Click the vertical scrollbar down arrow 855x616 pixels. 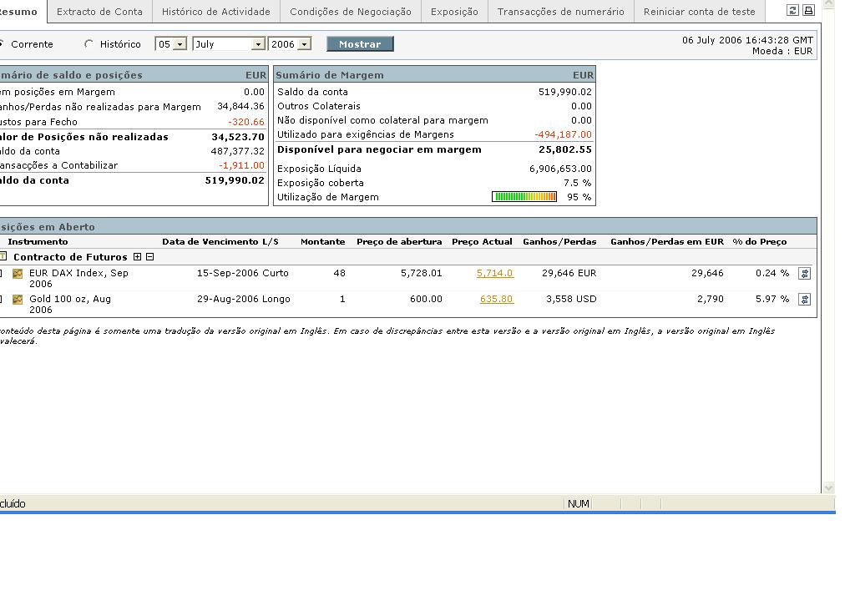pos(828,487)
